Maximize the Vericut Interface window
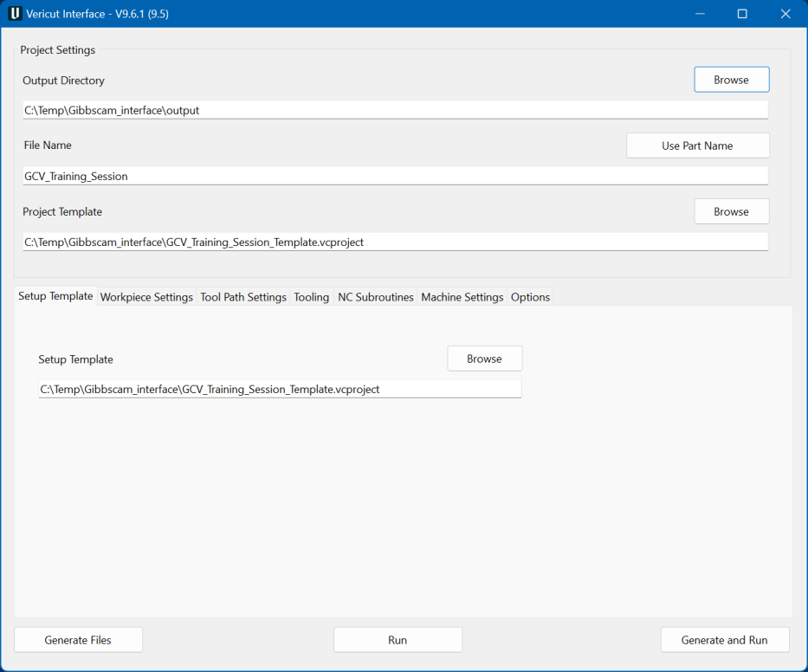 point(742,13)
